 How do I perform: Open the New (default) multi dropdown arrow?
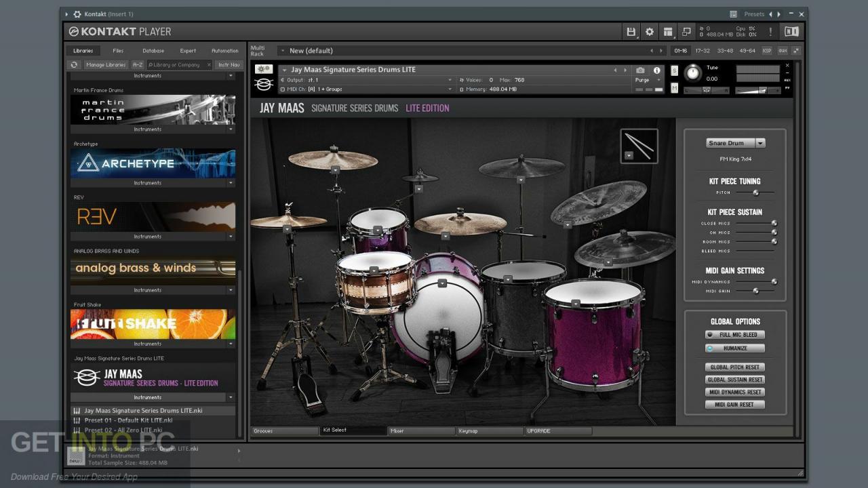pos(282,51)
